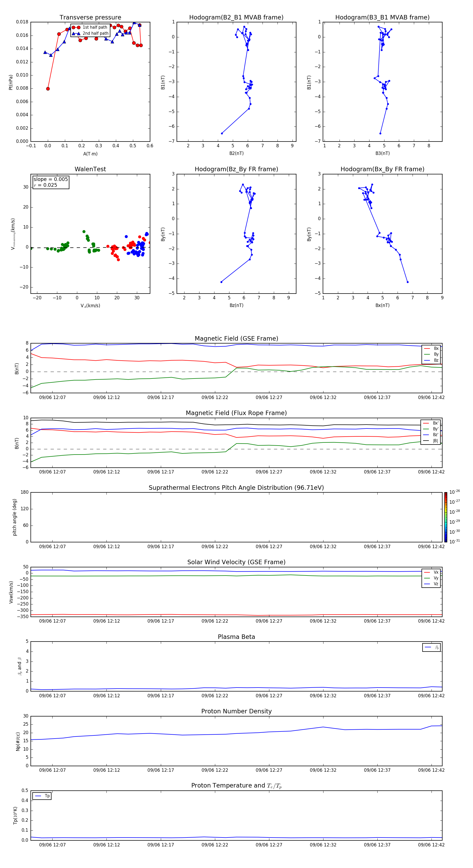The height and width of the screenshot is (868, 473).
Task: Click the Suprathermal Electrons Pitch Angle Distribution title
Action: (x=236, y=488)
